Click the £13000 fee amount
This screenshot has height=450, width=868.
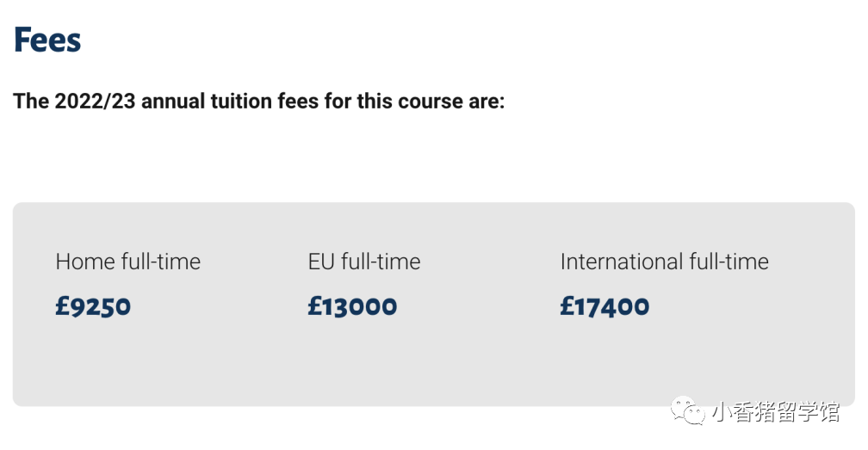(x=353, y=305)
